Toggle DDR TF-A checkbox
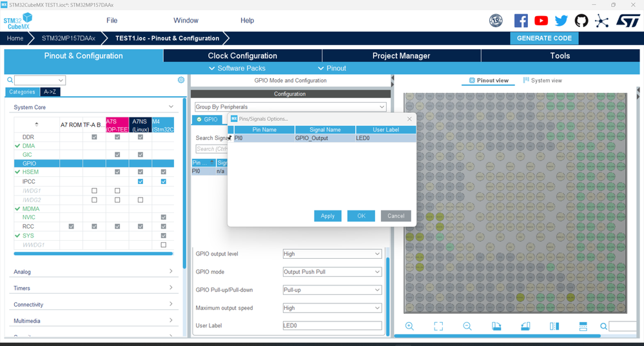This screenshot has height=346, width=644. (94, 137)
